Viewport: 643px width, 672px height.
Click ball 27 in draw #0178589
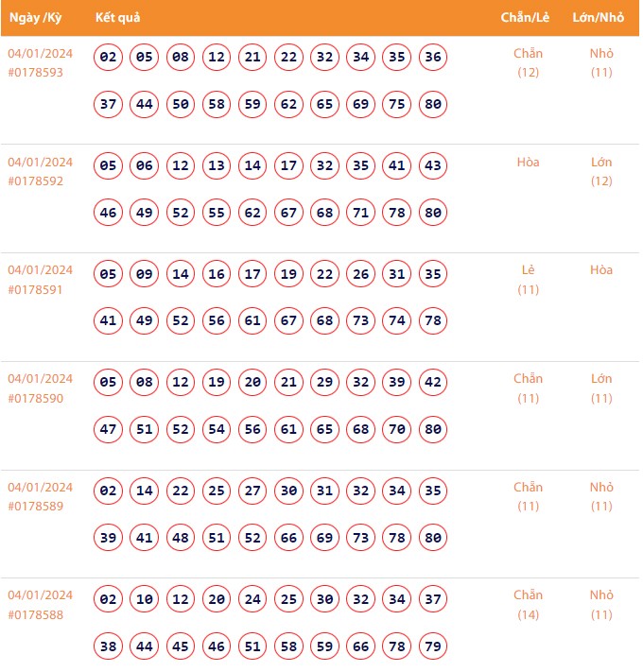252,491
